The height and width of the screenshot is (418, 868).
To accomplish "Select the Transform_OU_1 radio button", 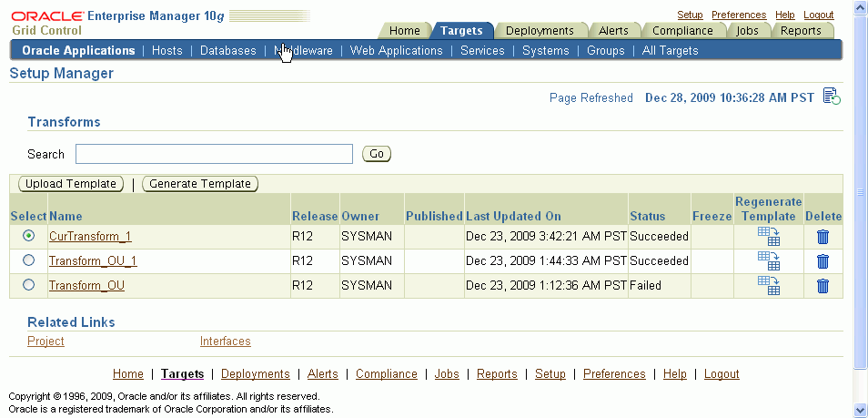I will coord(28,260).
